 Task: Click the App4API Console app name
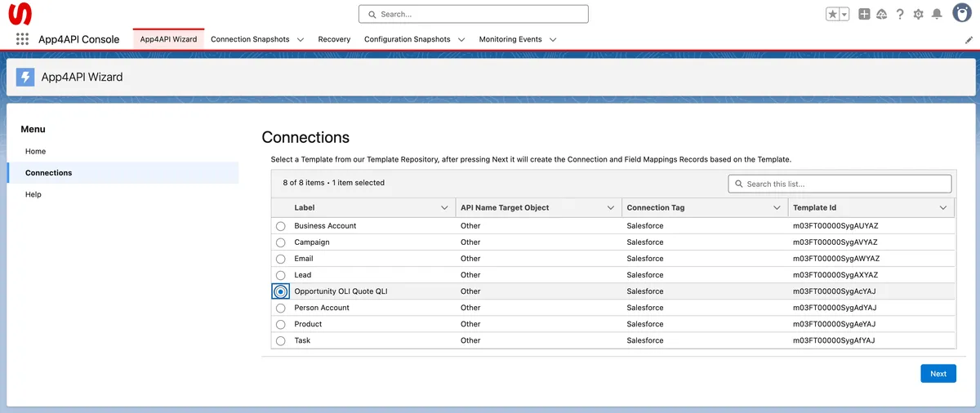(x=78, y=39)
